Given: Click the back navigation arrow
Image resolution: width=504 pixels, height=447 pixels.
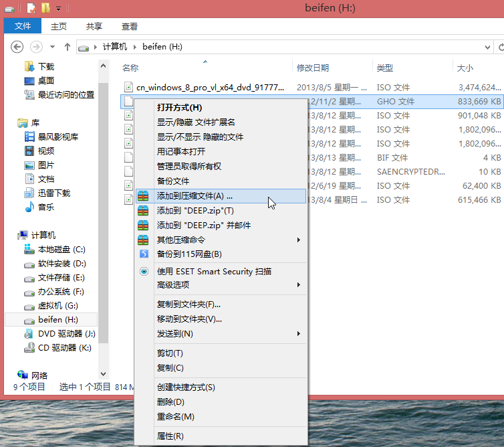Looking at the screenshot, I should pos(17,47).
